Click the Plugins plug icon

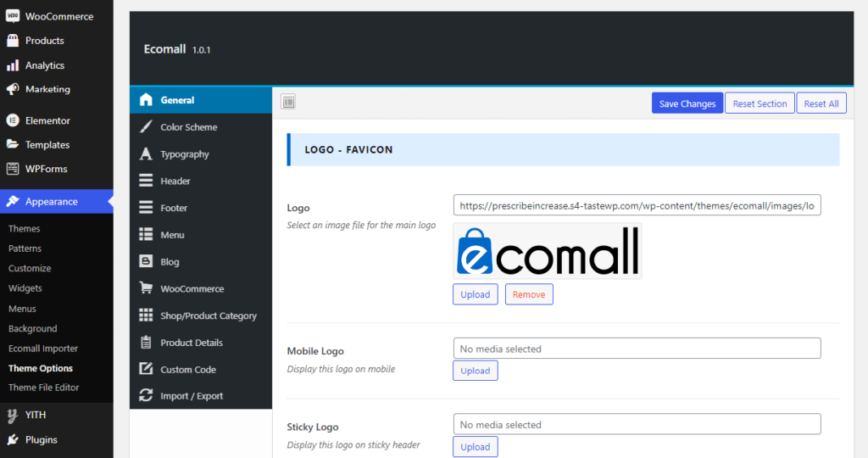tap(13, 439)
